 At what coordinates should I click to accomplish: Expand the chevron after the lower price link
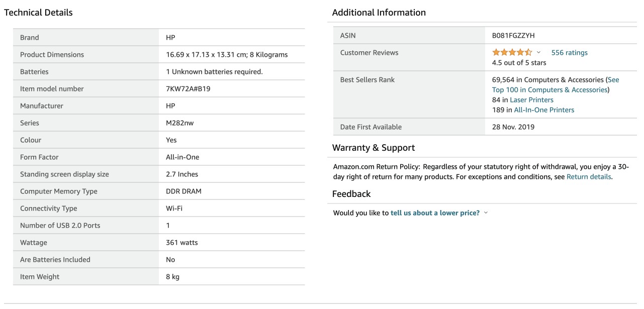(486, 213)
